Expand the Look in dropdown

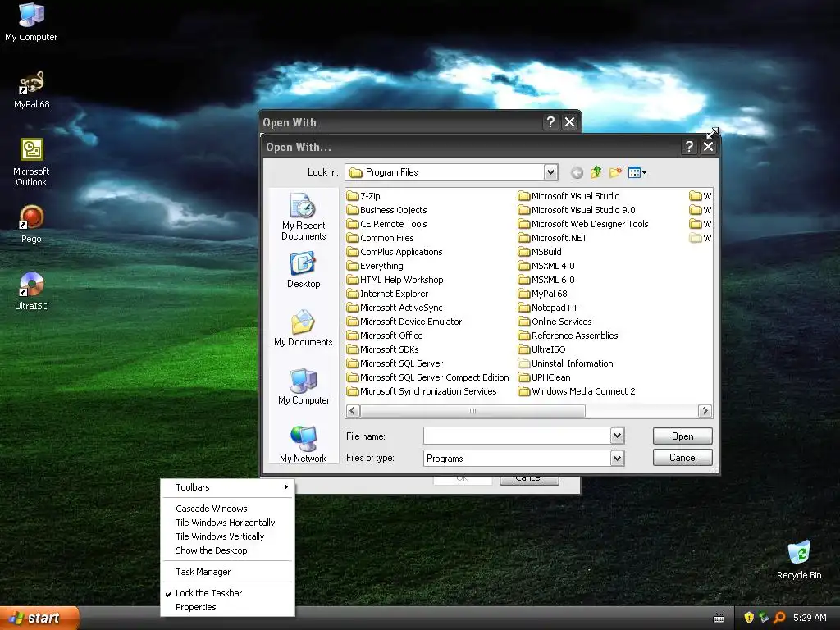click(x=550, y=172)
